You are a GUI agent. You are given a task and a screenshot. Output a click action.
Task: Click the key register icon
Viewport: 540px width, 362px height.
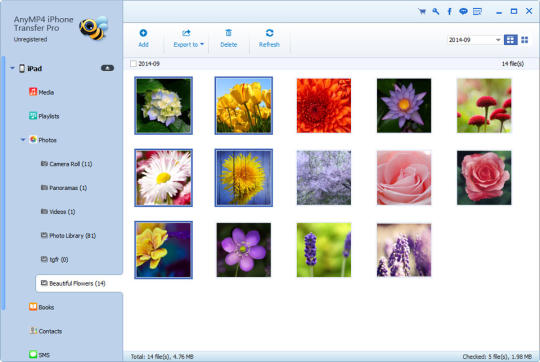click(x=436, y=11)
